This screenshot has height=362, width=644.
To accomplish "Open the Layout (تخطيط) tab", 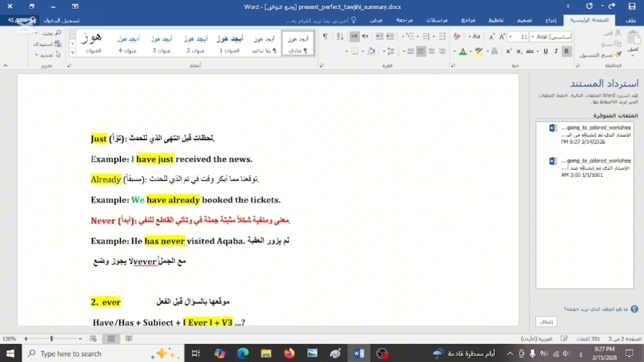I will [496, 20].
